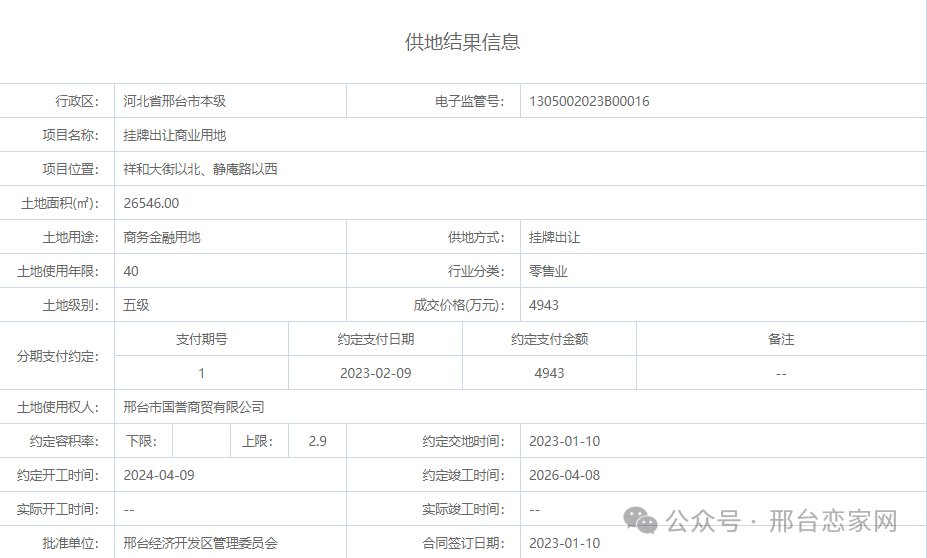927x558 pixels.
Task: Click the 分期支付约定 label
Action: click(x=58, y=356)
